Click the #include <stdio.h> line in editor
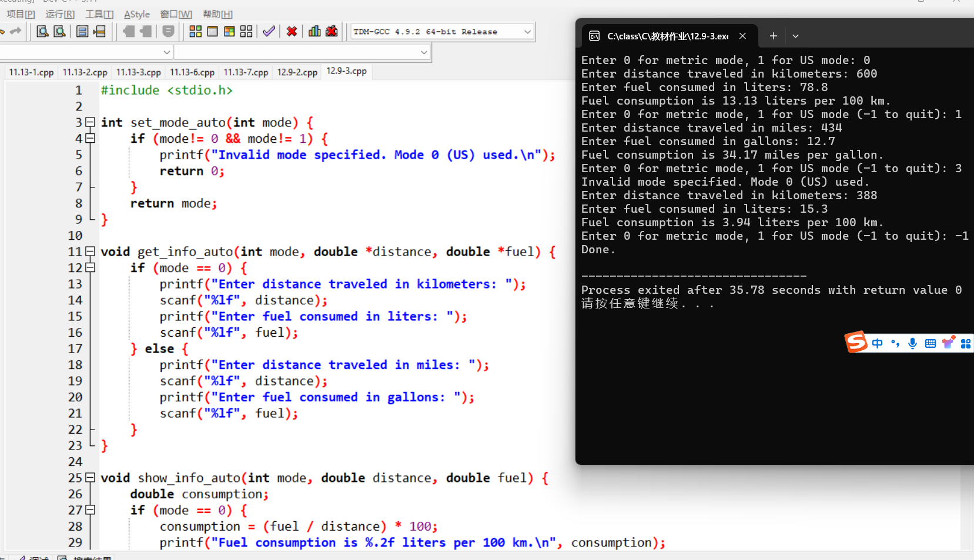974x560 pixels. [x=167, y=90]
